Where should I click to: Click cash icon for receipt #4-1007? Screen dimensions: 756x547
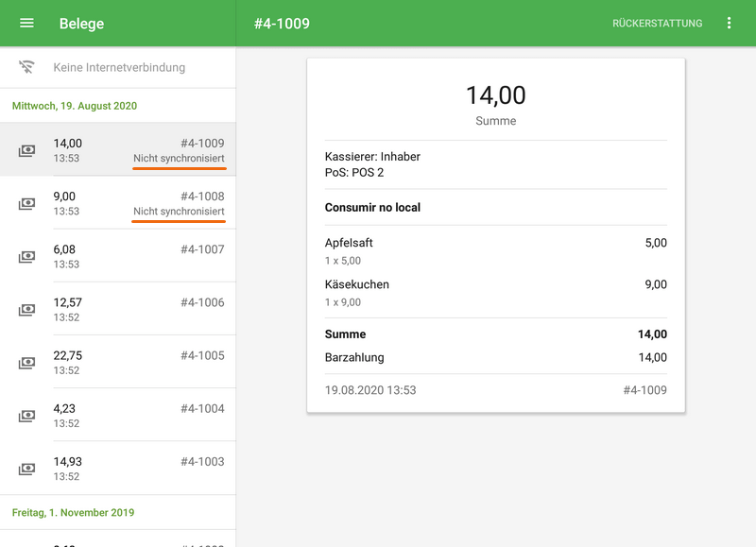point(26,256)
